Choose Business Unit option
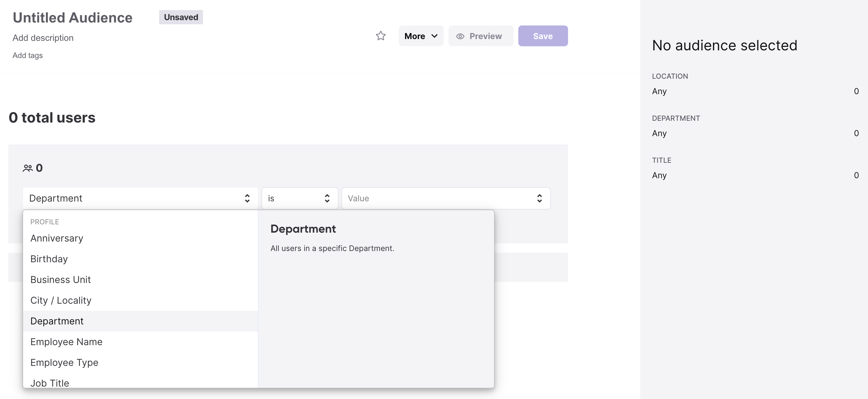The image size is (868, 399). click(x=140, y=280)
